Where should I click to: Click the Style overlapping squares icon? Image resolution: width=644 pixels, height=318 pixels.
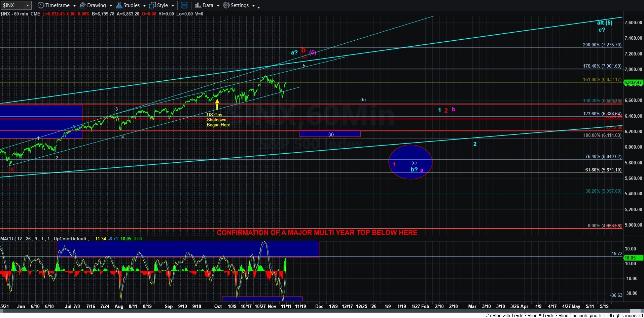(x=152, y=5)
